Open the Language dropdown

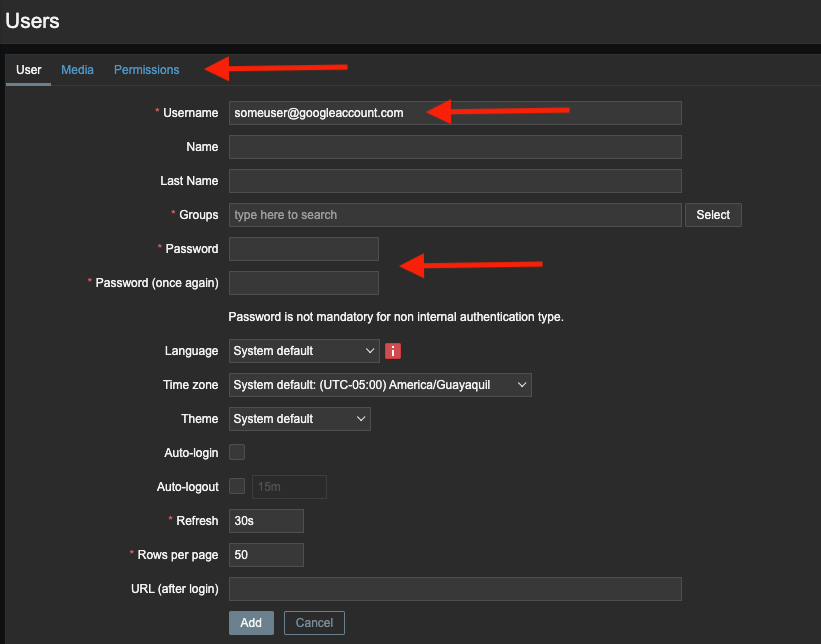(304, 351)
